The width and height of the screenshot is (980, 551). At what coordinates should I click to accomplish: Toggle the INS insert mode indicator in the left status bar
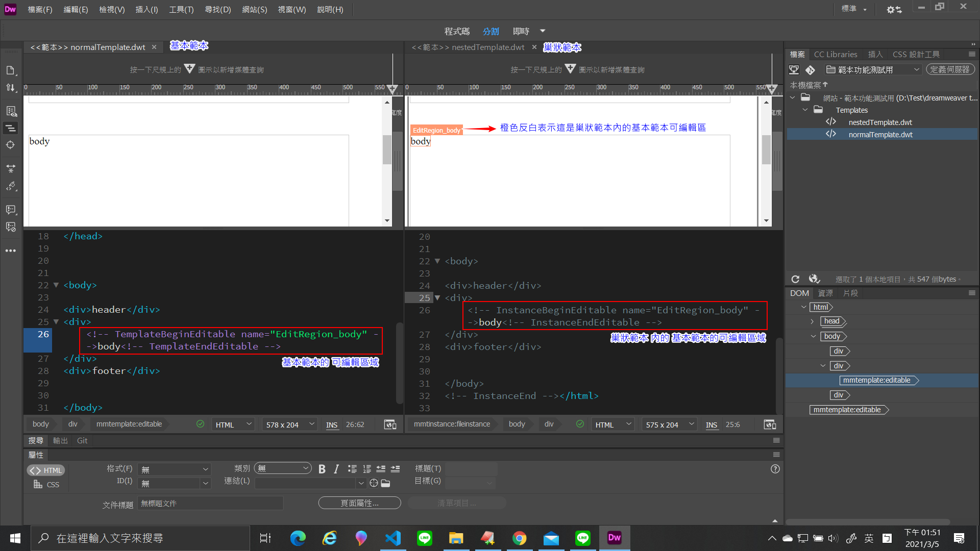332,425
